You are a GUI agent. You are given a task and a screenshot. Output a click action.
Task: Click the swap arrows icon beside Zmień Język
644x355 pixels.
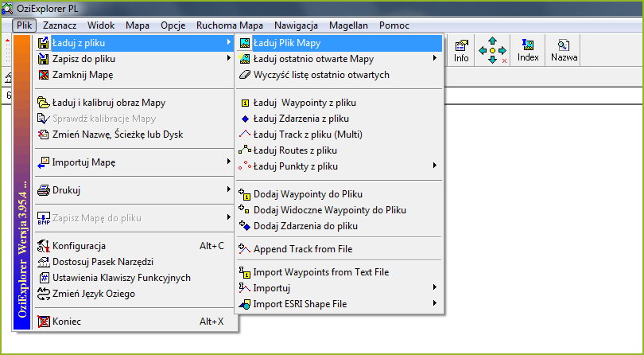[x=43, y=294]
